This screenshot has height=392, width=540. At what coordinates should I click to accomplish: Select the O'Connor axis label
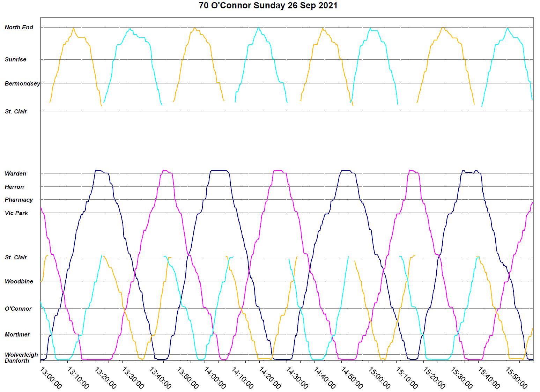[18, 309]
